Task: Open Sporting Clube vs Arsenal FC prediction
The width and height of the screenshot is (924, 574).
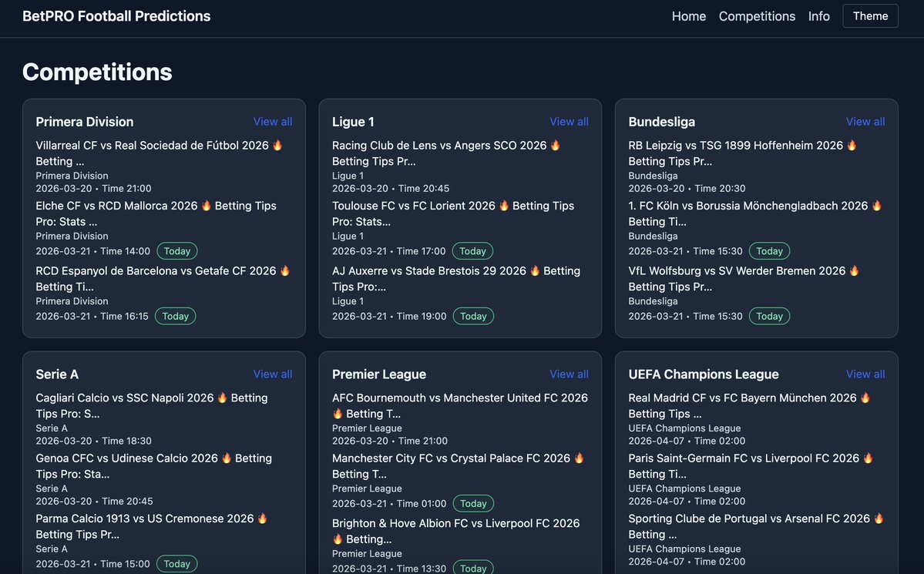Action: coord(756,526)
